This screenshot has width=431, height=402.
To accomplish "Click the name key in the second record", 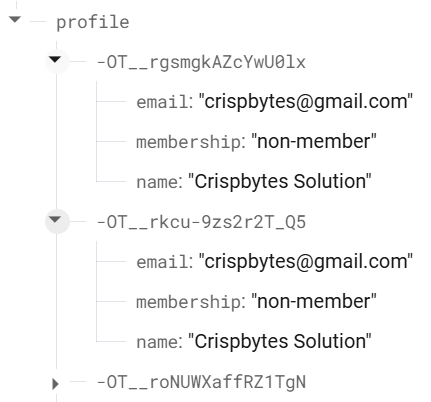I will (x=157, y=342).
